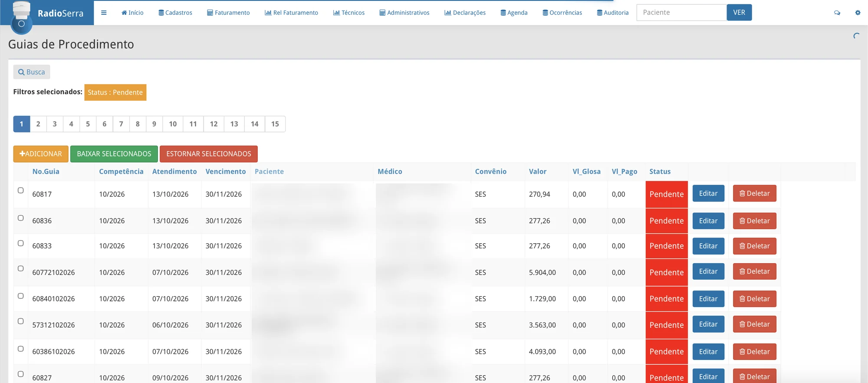
Task: Tick the checkbox for guia 57312102026
Action: (x=20, y=321)
